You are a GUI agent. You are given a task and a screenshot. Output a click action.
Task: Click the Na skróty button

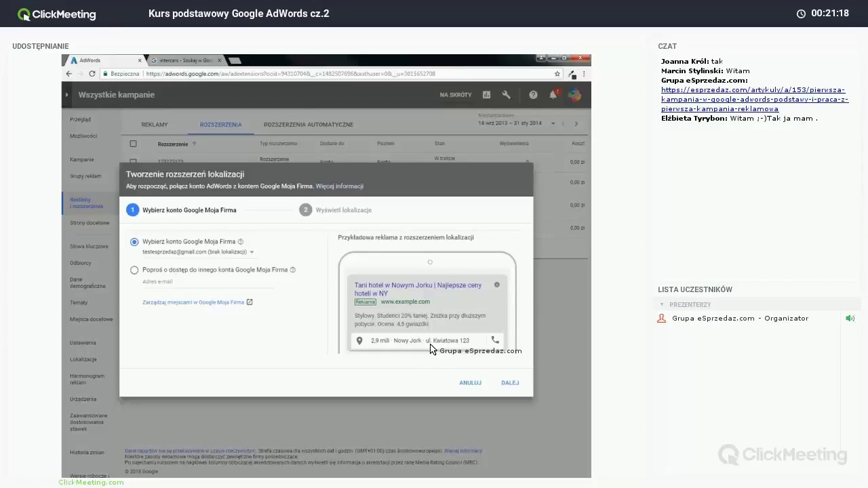point(456,95)
